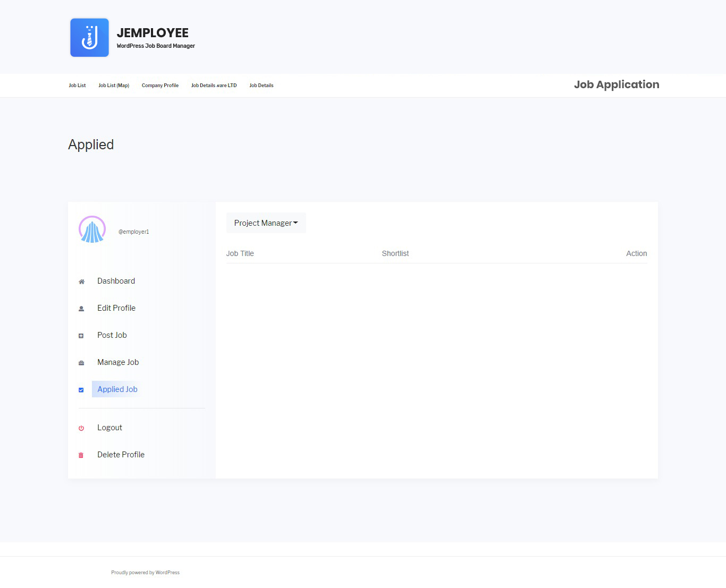Click the Action column header
This screenshot has height=588, width=726.
pyautogui.click(x=637, y=254)
